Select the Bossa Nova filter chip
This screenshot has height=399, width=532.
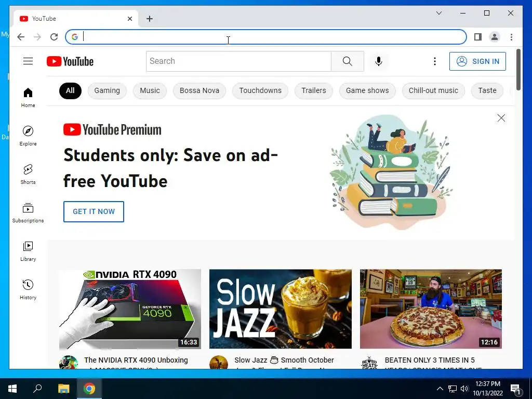coord(199,90)
